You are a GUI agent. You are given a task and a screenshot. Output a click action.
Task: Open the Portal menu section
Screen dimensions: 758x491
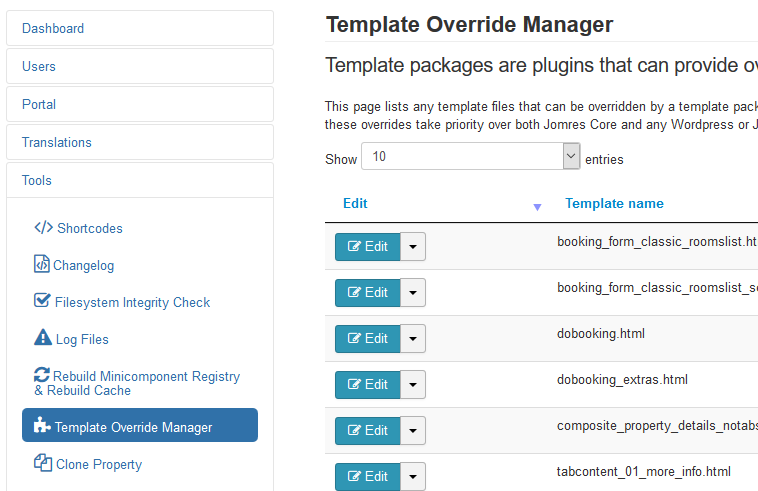(140, 104)
